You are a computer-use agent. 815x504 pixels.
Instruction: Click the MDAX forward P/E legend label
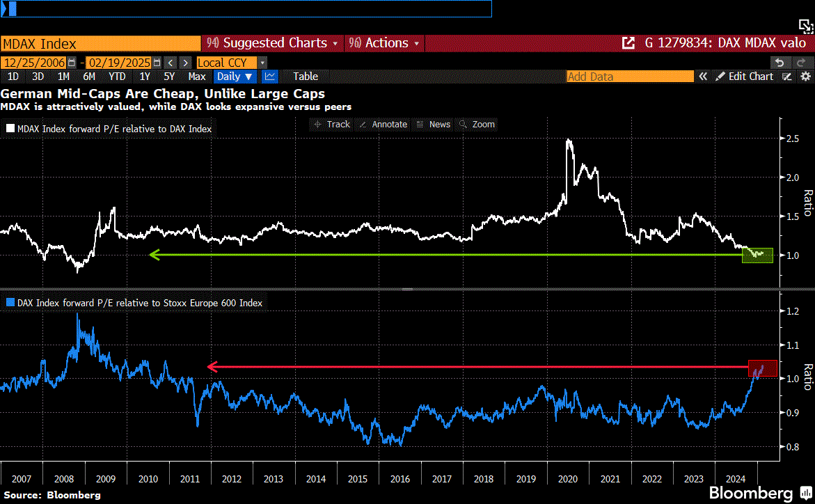click(x=114, y=129)
